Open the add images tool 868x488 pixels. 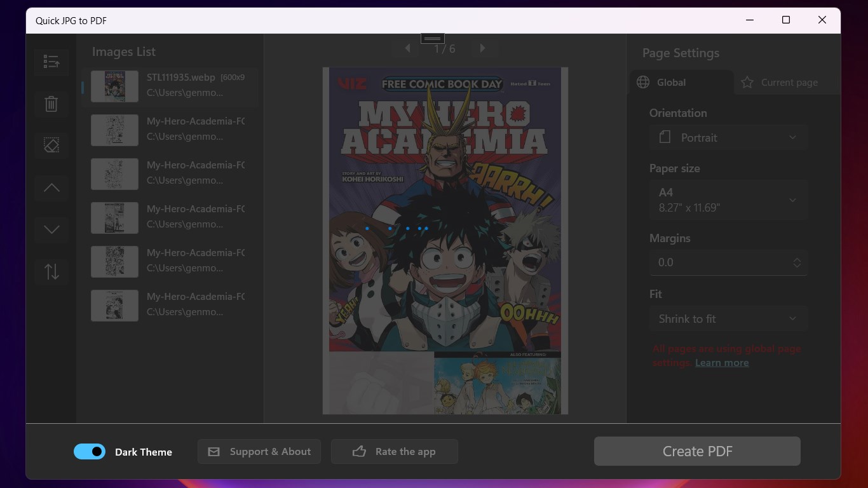[x=51, y=62]
